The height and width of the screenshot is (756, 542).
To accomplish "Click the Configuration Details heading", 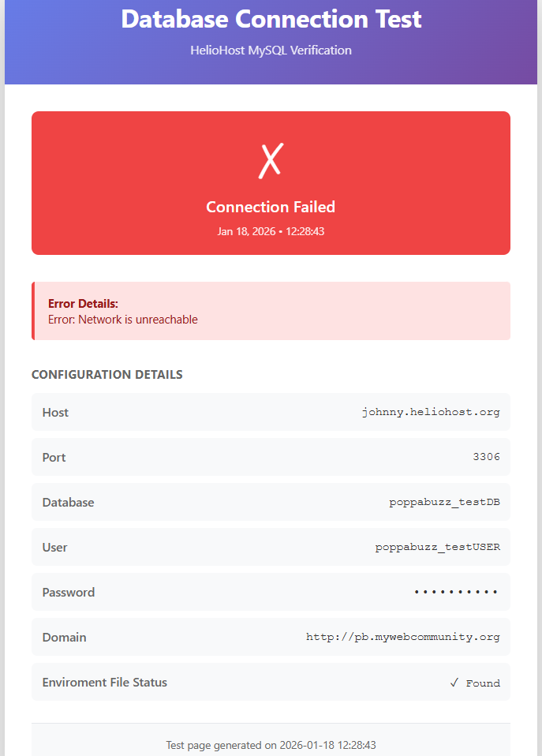I will tap(107, 375).
